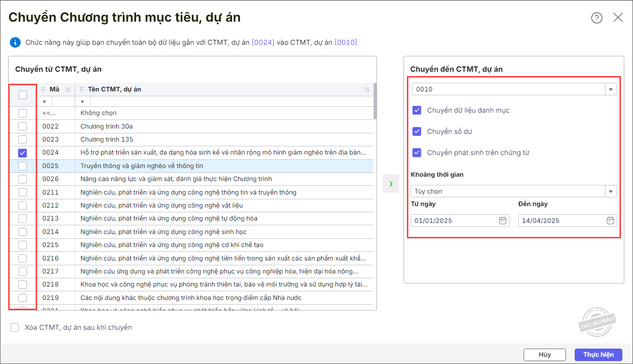Click pin icon on Tên CTMT column header
This screenshot has height=364, width=633.
pyautogui.click(x=81, y=90)
